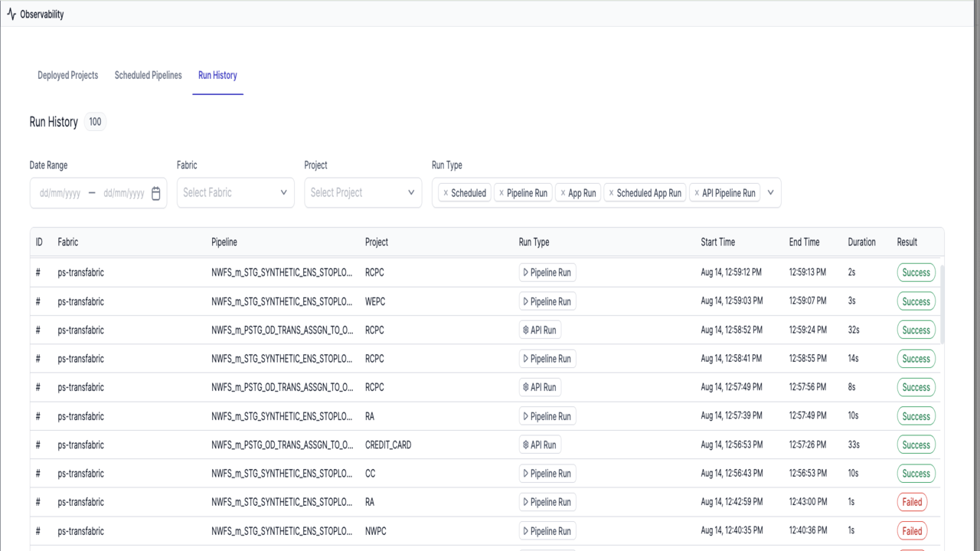Screen dimensions: 980x551
Task: Click the Duration column header
Action: (x=861, y=242)
